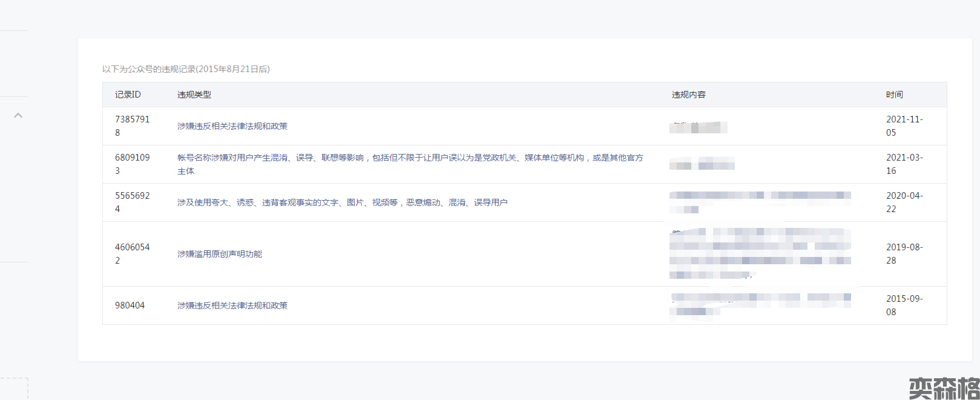Select record ID 55656924 cell

(x=132, y=202)
